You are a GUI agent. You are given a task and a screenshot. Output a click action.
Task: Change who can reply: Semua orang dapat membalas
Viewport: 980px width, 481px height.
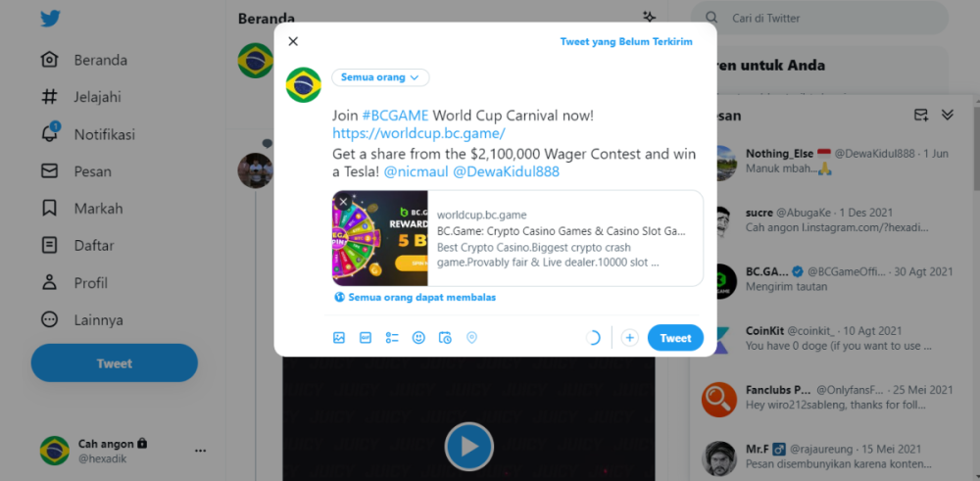click(416, 298)
